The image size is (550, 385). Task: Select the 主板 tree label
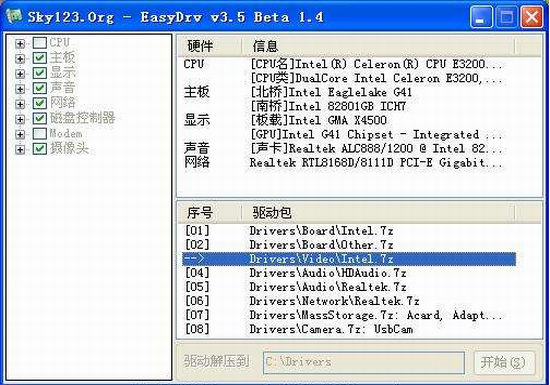[x=62, y=58]
